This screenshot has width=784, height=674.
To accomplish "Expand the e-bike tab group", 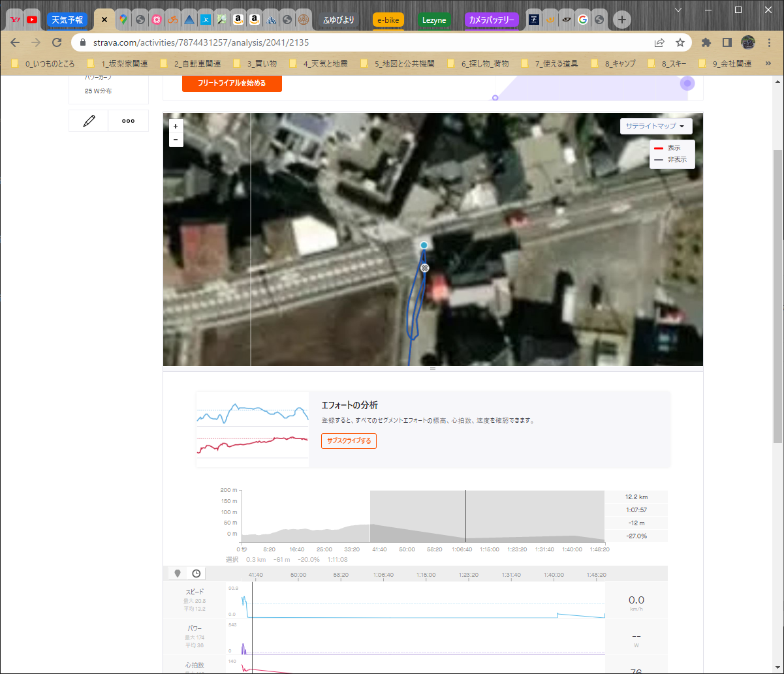I will coord(388,20).
